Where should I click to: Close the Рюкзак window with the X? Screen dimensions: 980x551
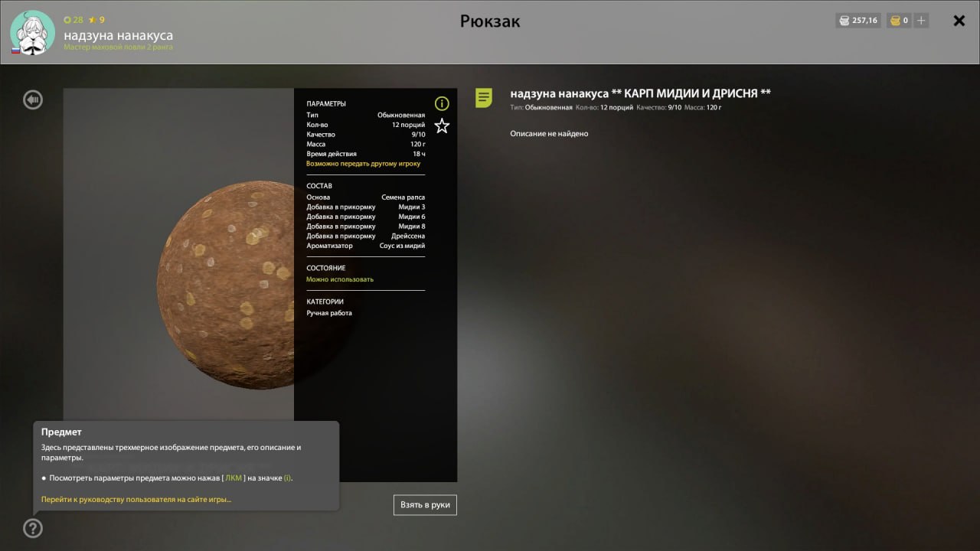(x=959, y=21)
